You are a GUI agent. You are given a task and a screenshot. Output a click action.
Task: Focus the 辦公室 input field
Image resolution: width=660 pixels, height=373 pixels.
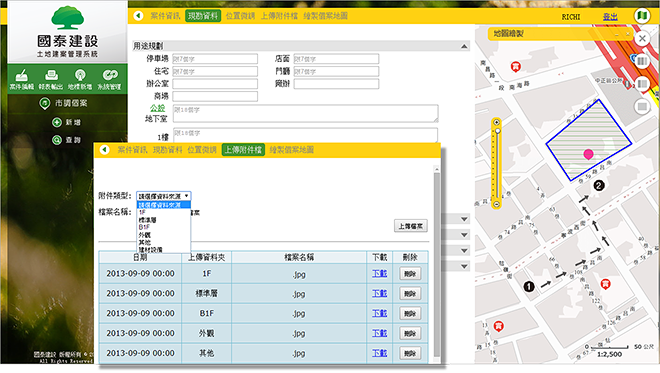coord(215,84)
